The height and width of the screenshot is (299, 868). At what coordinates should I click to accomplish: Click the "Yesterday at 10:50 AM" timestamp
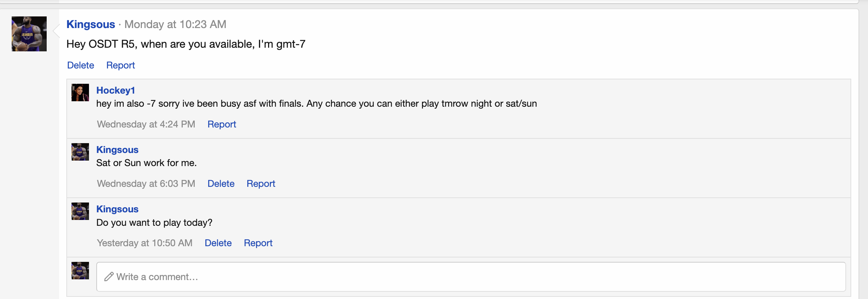tap(144, 243)
